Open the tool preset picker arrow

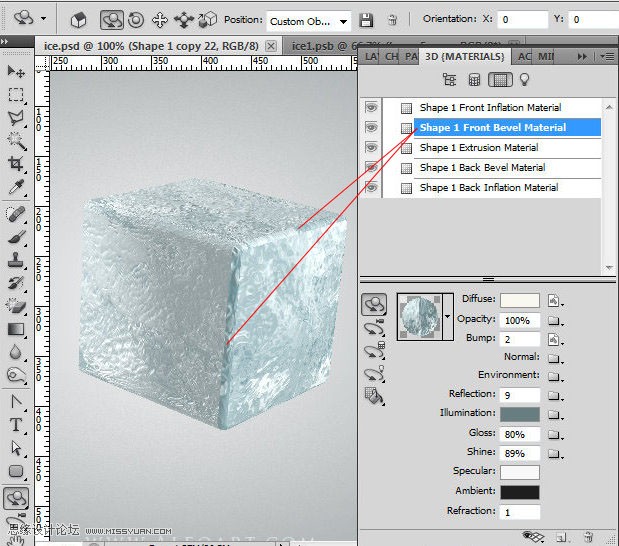[x=43, y=18]
